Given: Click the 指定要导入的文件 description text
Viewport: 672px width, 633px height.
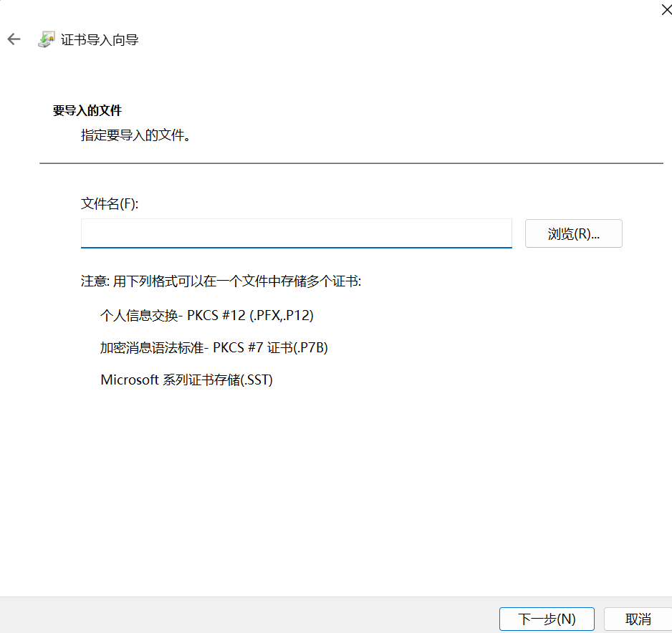Looking at the screenshot, I should pos(136,135).
